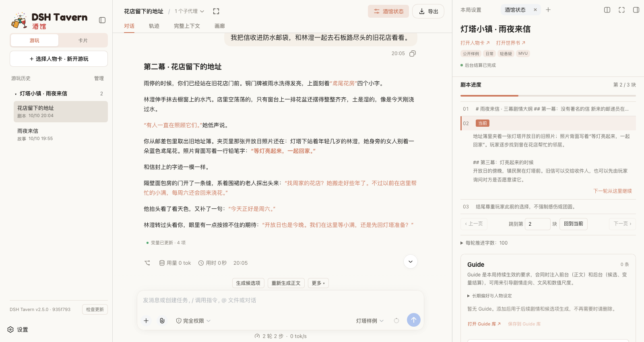Image resolution: width=644 pixels, height=342 pixels.
Task: Add a new right panel tab
Action: (x=548, y=10)
